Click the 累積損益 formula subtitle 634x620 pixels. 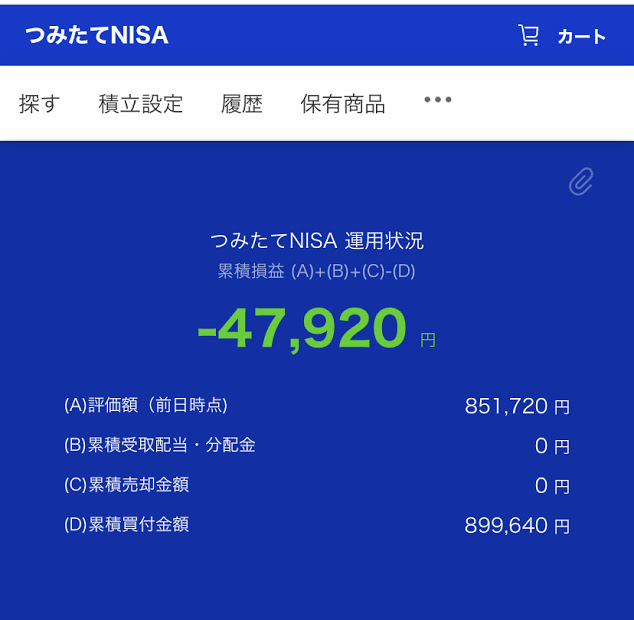[x=317, y=271]
